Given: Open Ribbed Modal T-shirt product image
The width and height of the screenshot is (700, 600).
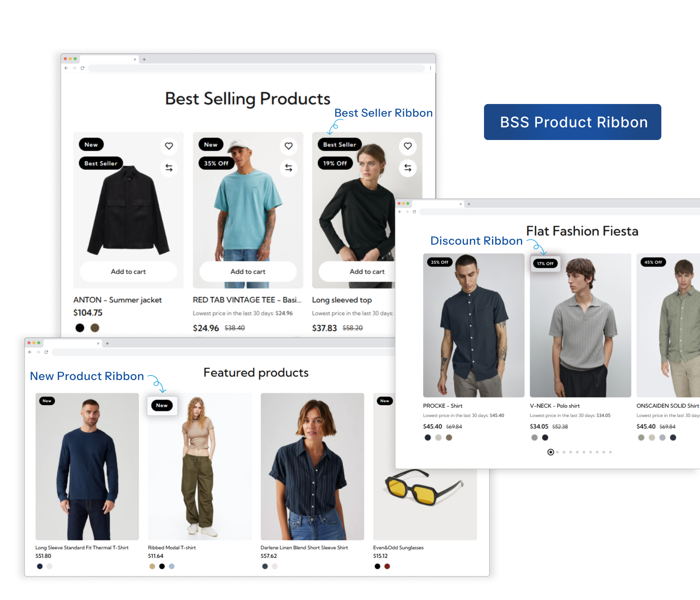Looking at the screenshot, I should 200,467.
